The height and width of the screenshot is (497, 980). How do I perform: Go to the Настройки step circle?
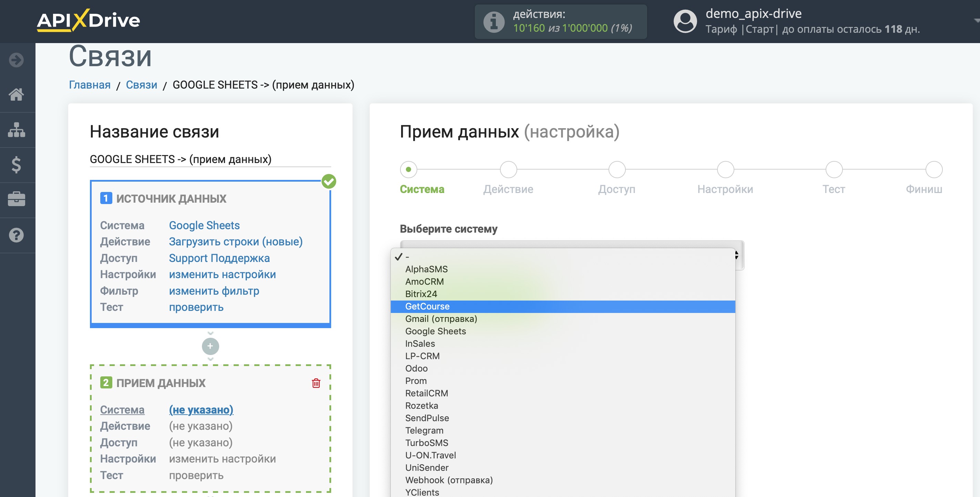tap(725, 170)
